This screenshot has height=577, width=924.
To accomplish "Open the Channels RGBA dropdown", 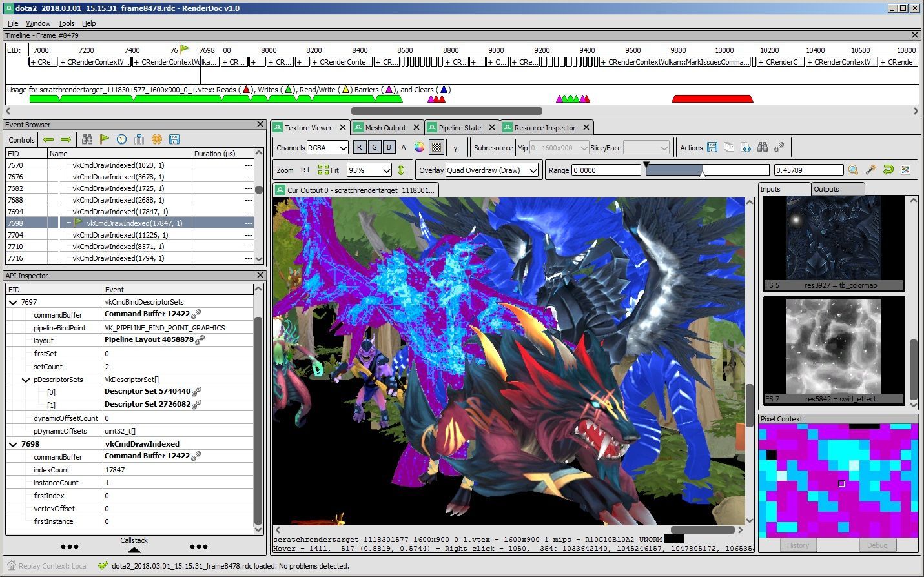I will click(327, 147).
